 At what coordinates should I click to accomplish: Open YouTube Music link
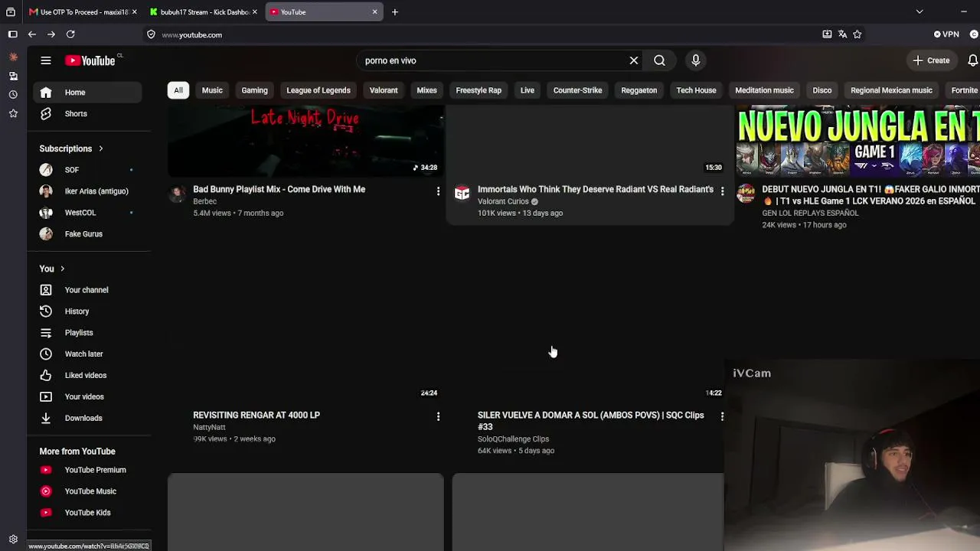pyautogui.click(x=89, y=491)
